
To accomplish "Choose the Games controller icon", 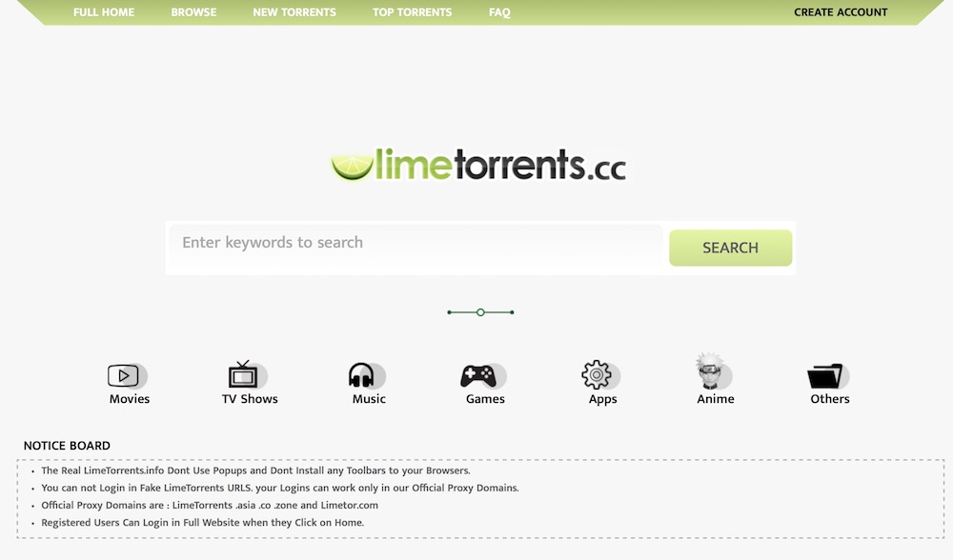I will coord(482,376).
